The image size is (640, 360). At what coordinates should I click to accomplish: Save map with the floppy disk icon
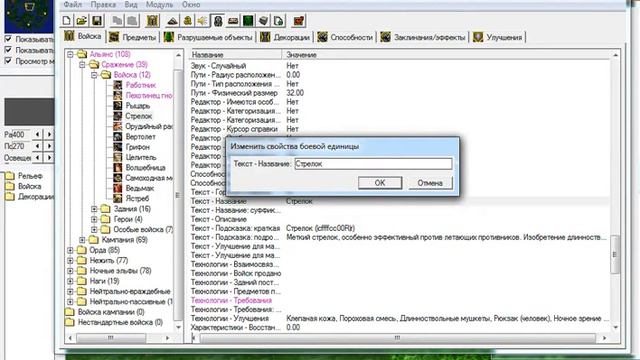tap(97, 20)
